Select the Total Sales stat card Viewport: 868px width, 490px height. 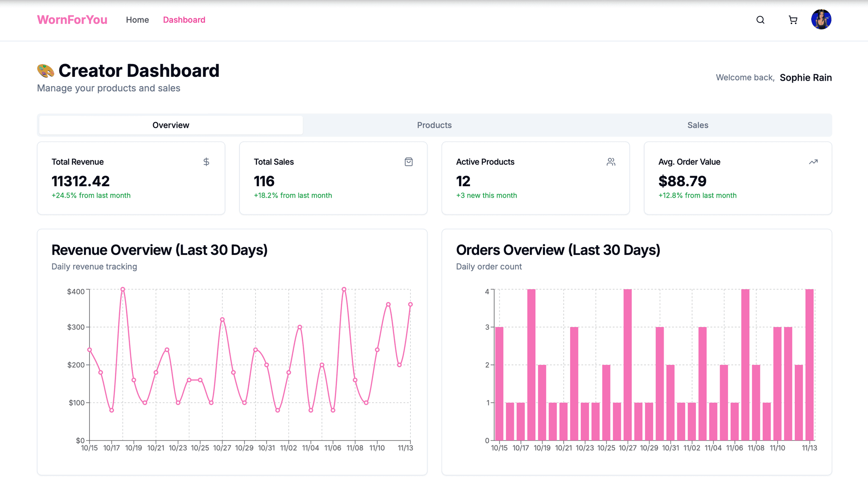click(x=333, y=178)
